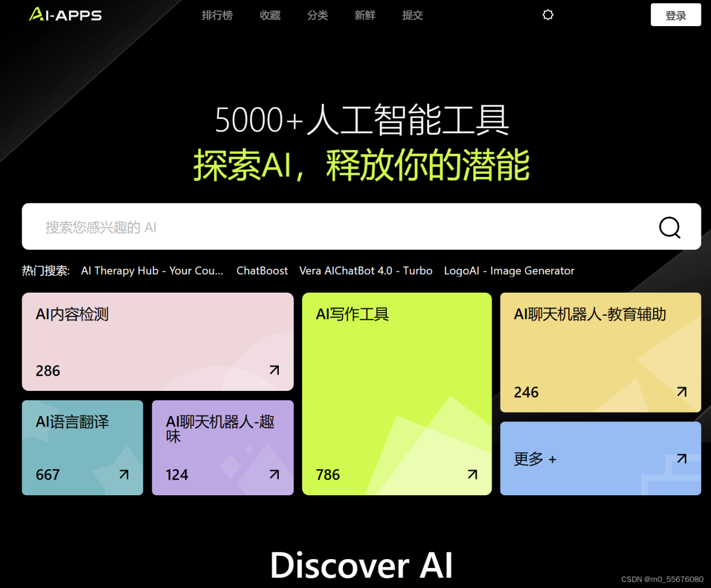Click the search magnifier icon
Screen dimensions: 711x588
click(x=669, y=227)
